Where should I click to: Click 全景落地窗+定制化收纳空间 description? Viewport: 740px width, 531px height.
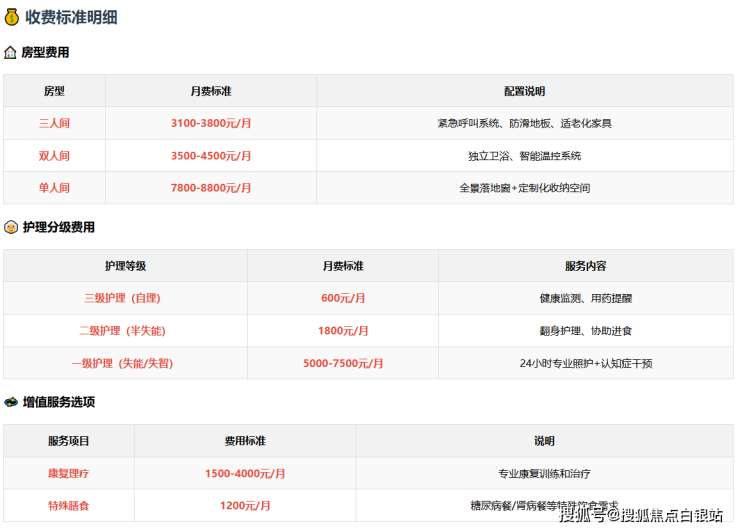pyautogui.click(x=525, y=188)
